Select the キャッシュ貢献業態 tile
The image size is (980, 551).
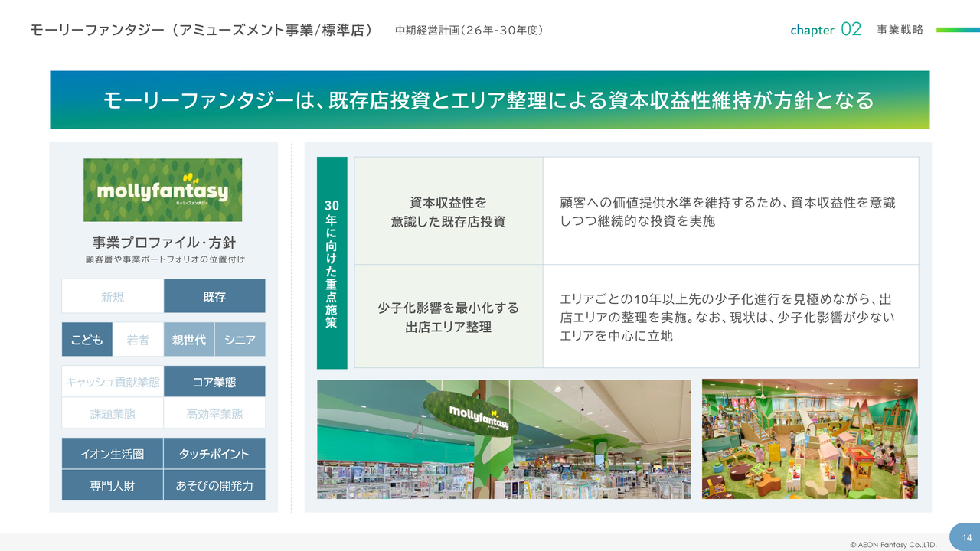pos(113,381)
